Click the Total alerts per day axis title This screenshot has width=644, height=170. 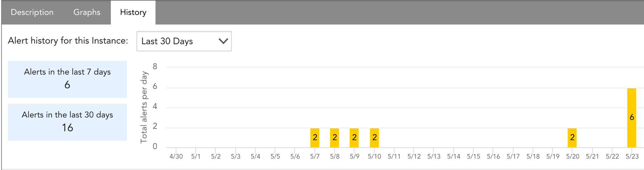(144, 108)
